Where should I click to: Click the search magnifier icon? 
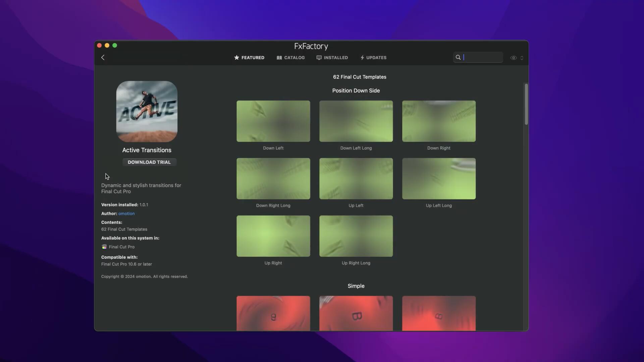pos(458,57)
